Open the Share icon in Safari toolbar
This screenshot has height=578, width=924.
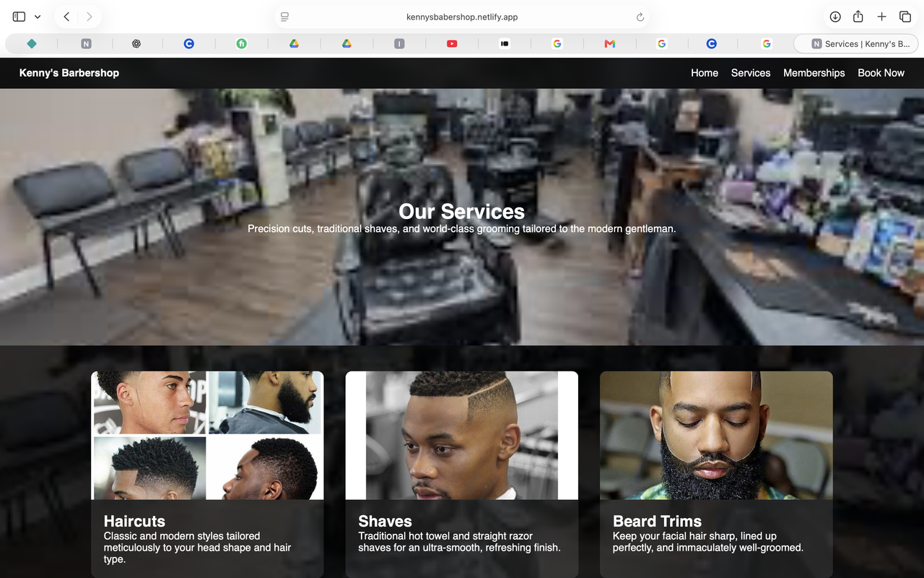858,17
